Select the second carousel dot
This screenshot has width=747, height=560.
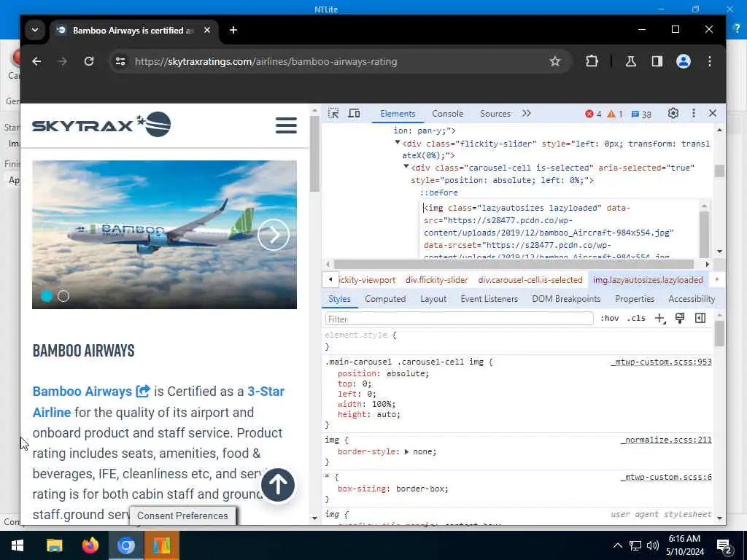pos(63,296)
